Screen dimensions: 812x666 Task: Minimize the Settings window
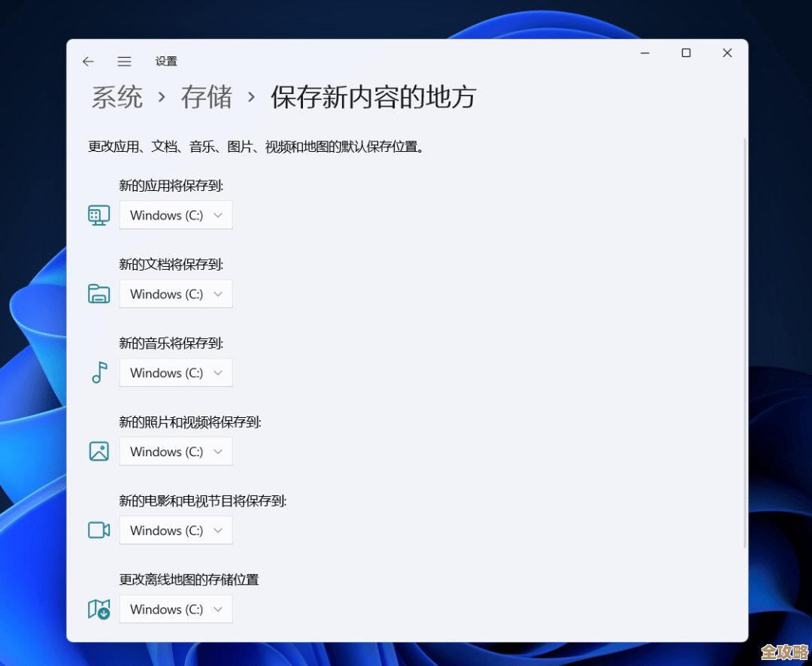[x=645, y=53]
